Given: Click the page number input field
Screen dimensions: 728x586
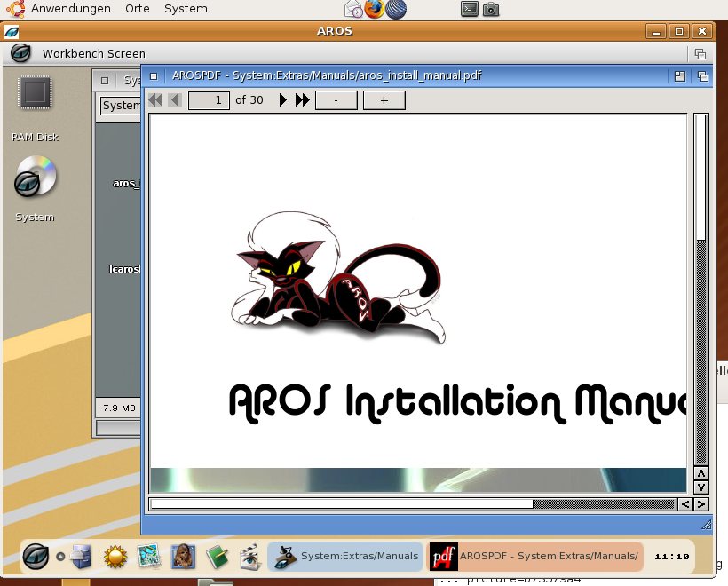Looking at the screenshot, I should (210, 100).
